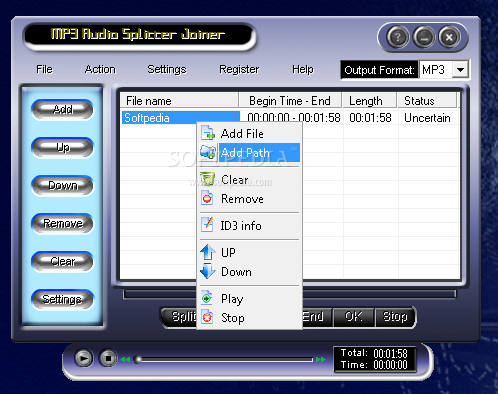Image resolution: width=498 pixels, height=394 pixels.
Task: Click the middle of the playback seek track
Action: (x=223, y=360)
